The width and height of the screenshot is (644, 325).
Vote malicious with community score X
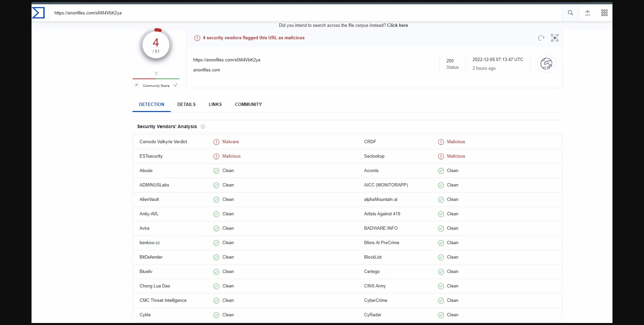click(x=137, y=85)
